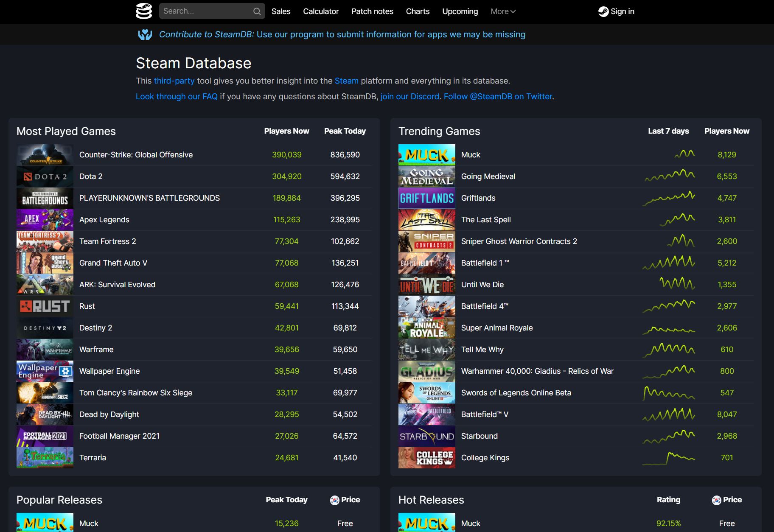
Task: Open the Calculator menu item
Action: point(321,11)
